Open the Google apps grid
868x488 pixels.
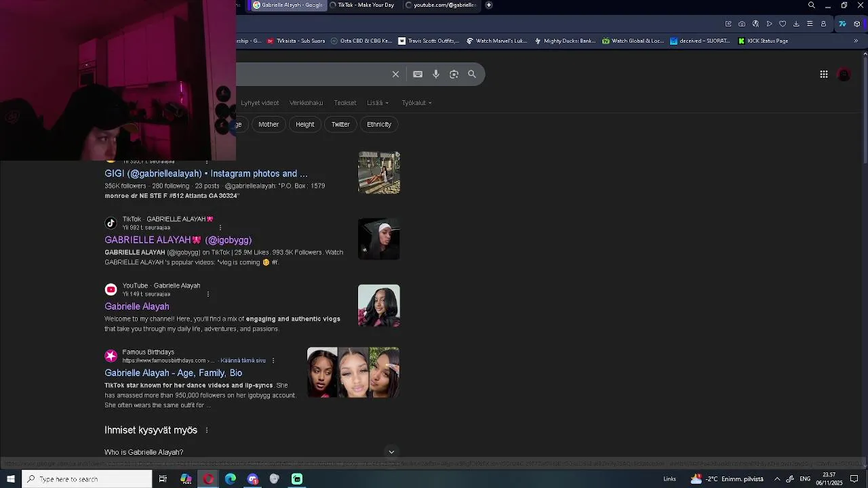[x=824, y=75]
